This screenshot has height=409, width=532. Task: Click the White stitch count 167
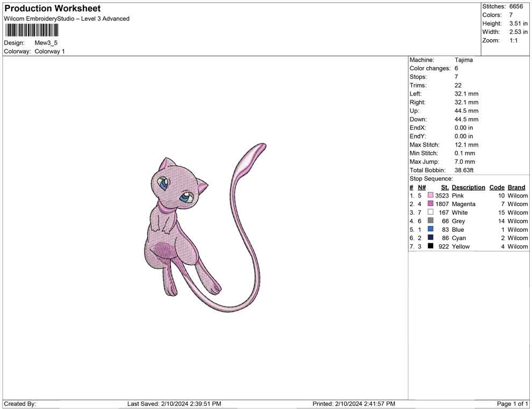pyautogui.click(x=444, y=213)
